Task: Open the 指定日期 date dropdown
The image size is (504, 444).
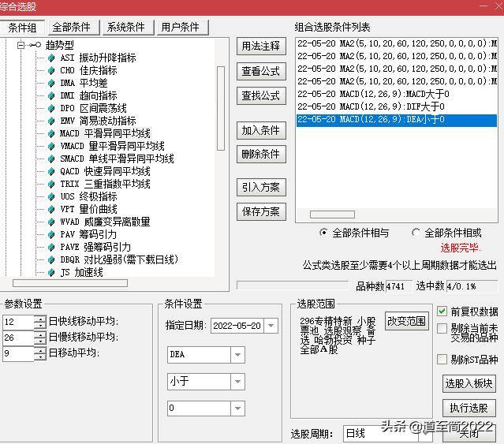Action: click(271, 326)
